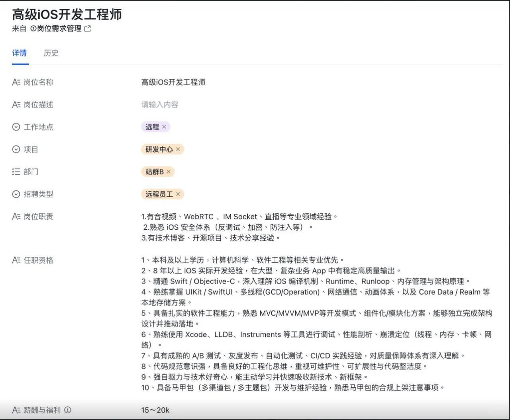
Task: Click the list icon beside 部门
Action: (16, 172)
